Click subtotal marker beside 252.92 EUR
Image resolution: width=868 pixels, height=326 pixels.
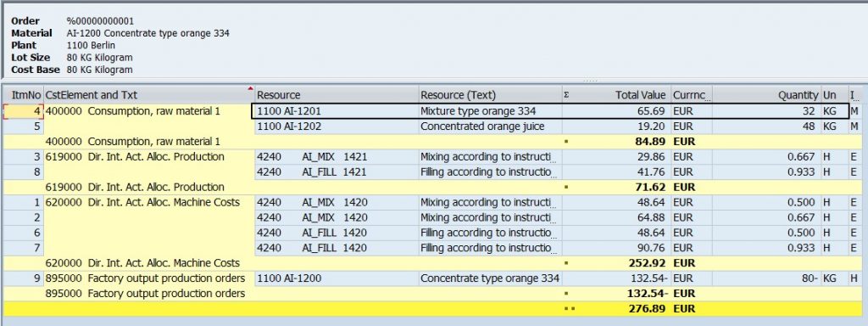point(565,263)
